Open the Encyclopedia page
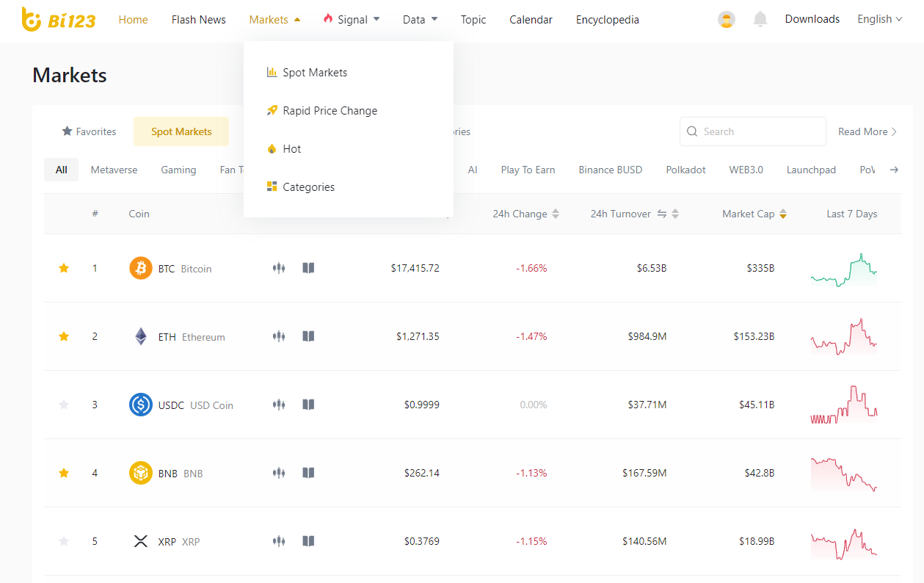 pyautogui.click(x=608, y=20)
